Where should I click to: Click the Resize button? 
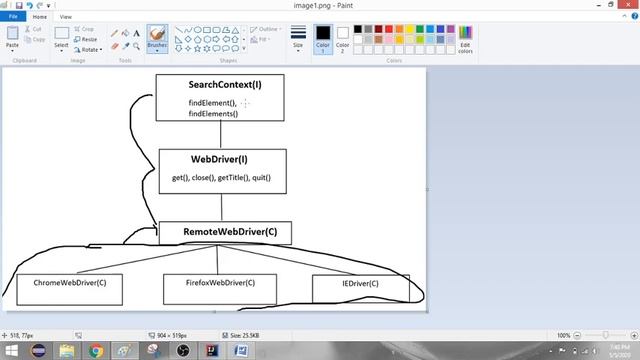[x=85, y=39]
